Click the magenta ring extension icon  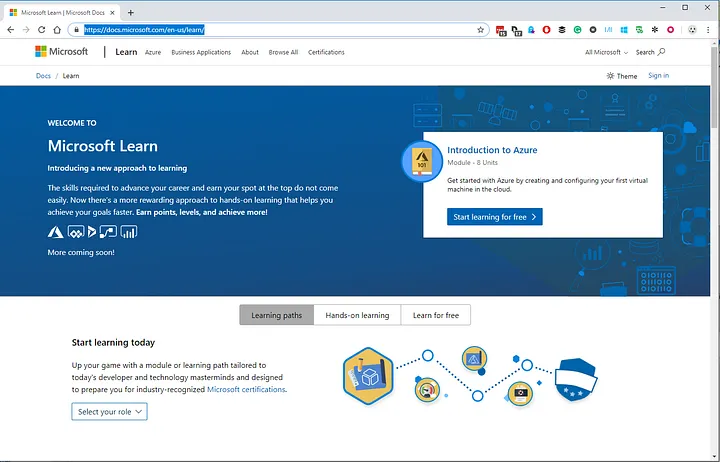(x=670, y=30)
